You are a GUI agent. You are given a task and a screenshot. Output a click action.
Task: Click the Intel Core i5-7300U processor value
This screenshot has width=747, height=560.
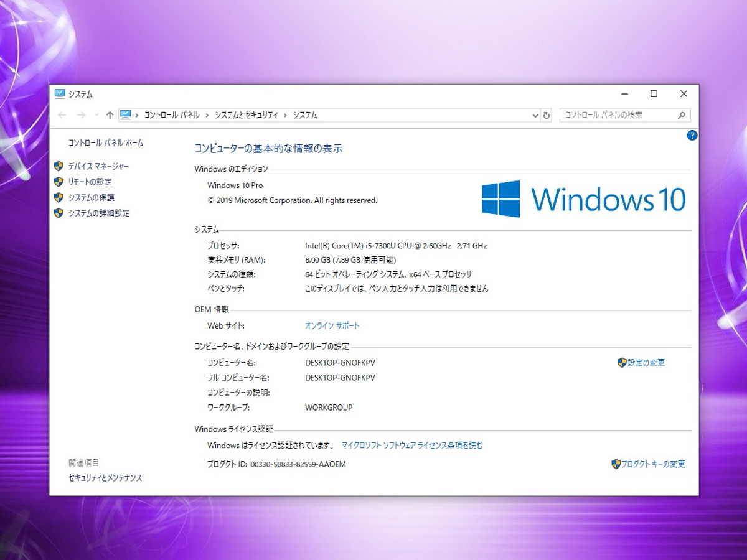coord(396,245)
